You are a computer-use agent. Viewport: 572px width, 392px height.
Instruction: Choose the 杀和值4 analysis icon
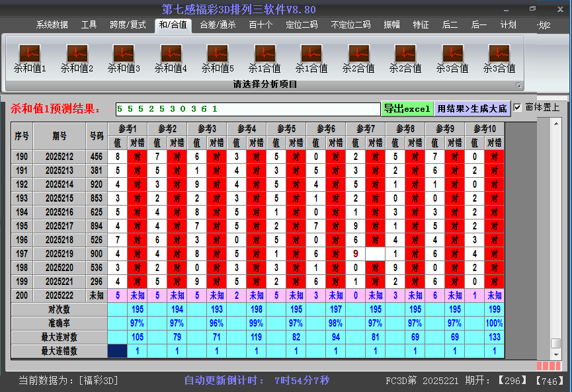[171, 54]
